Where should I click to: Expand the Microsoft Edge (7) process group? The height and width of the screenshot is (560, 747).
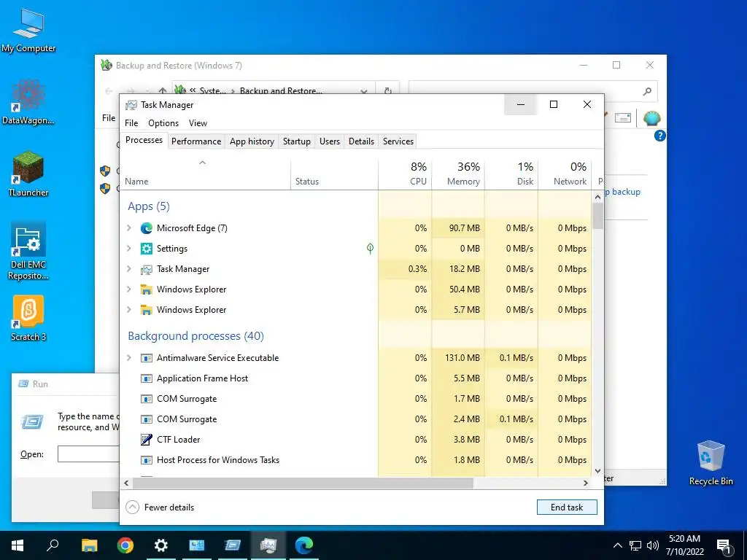coord(128,228)
